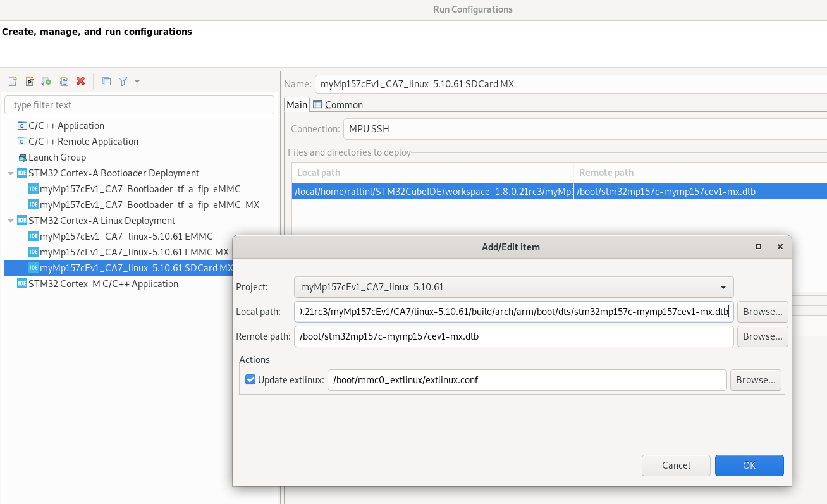Switch to the Common tab
The image size is (827, 504).
(338, 105)
